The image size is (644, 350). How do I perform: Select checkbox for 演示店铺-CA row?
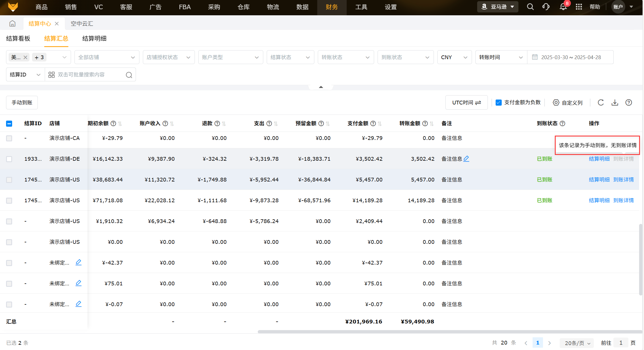(x=9, y=138)
